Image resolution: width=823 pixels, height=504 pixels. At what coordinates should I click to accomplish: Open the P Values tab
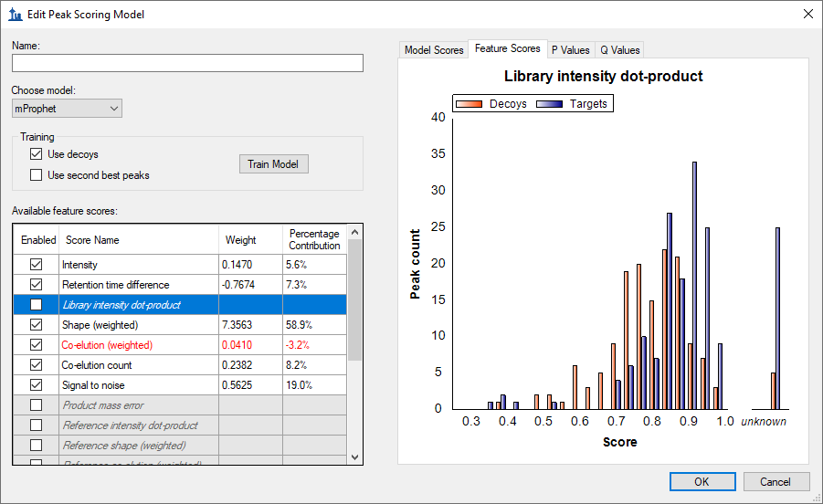[570, 50]
